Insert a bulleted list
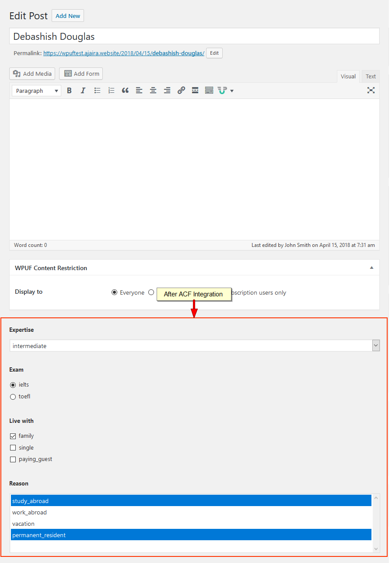 tap(97, 91)
